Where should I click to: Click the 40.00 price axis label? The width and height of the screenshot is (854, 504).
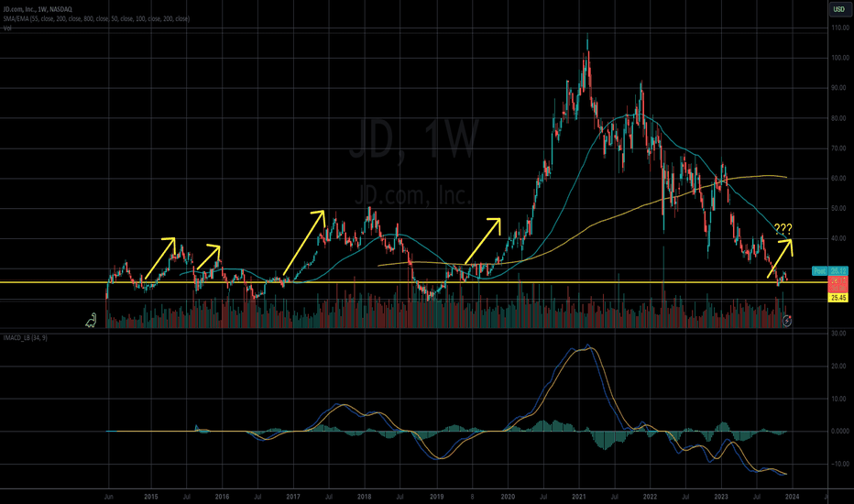838,238
